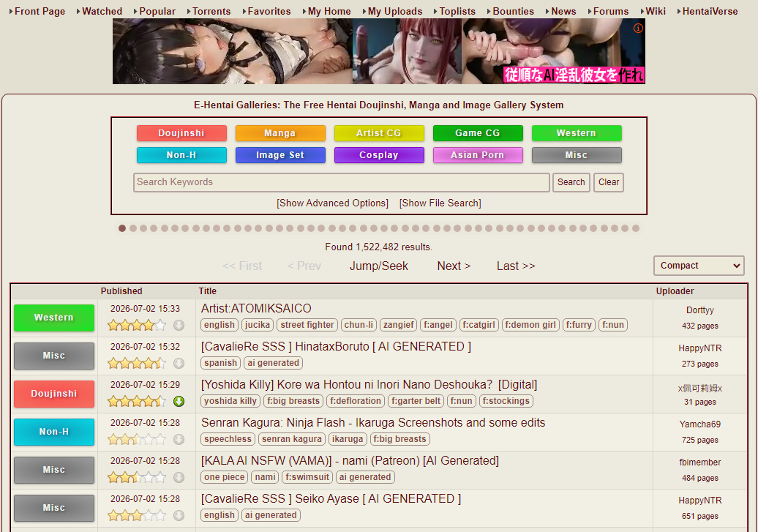Click the first dark pagination dot
The height and width of the screenshot is (532, 758).
(x=122, y=228)
